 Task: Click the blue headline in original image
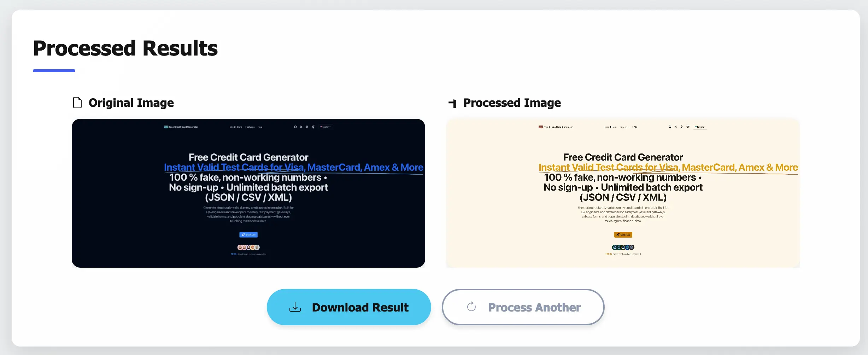pyautogui.click(x=294, y=167)
